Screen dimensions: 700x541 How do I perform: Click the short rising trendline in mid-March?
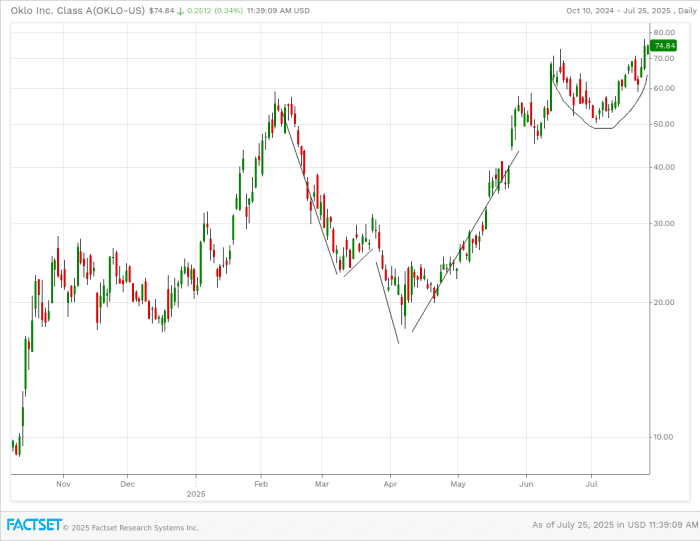point(358,262)
